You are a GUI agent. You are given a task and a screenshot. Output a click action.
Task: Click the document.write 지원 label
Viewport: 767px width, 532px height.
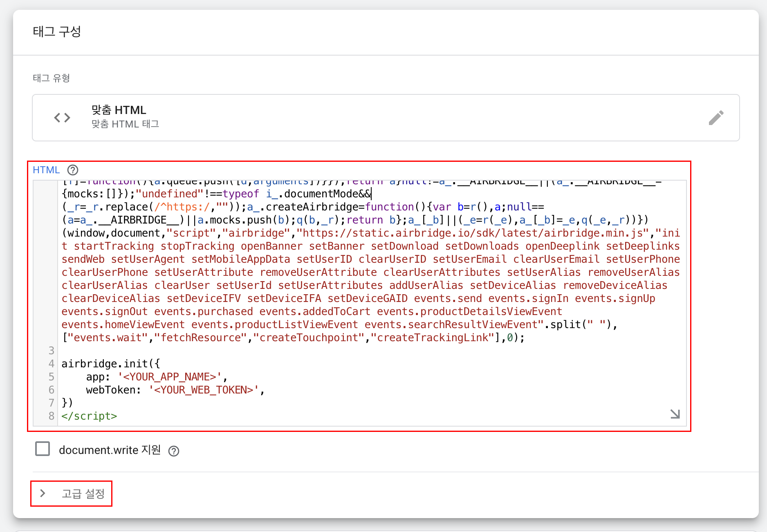[x=110, y=450]
